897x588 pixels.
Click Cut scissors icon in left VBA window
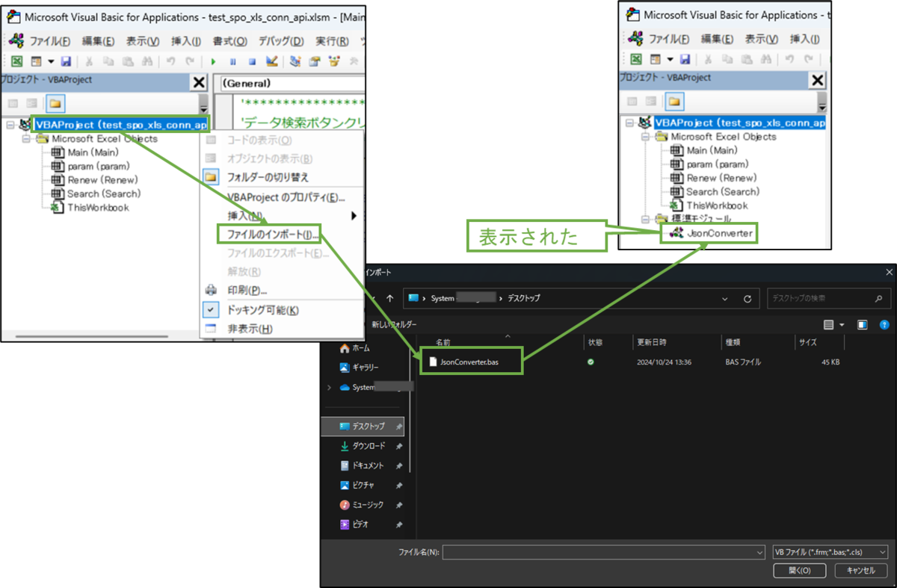pos(89,61)
